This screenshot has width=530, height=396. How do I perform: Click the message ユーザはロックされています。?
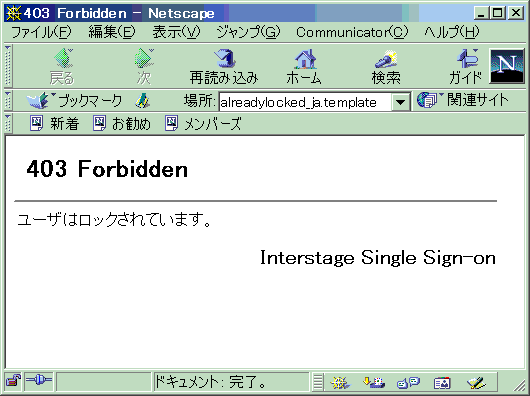coord(114,220)
